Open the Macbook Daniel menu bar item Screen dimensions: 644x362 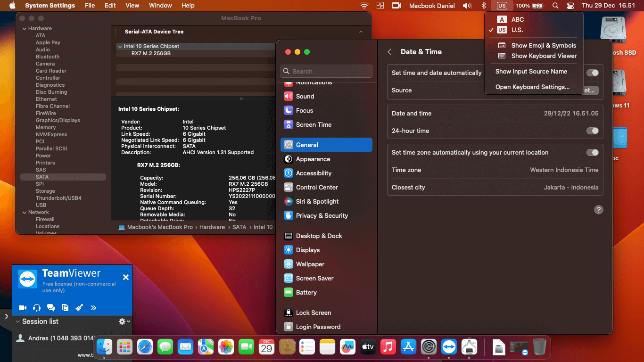432,6
